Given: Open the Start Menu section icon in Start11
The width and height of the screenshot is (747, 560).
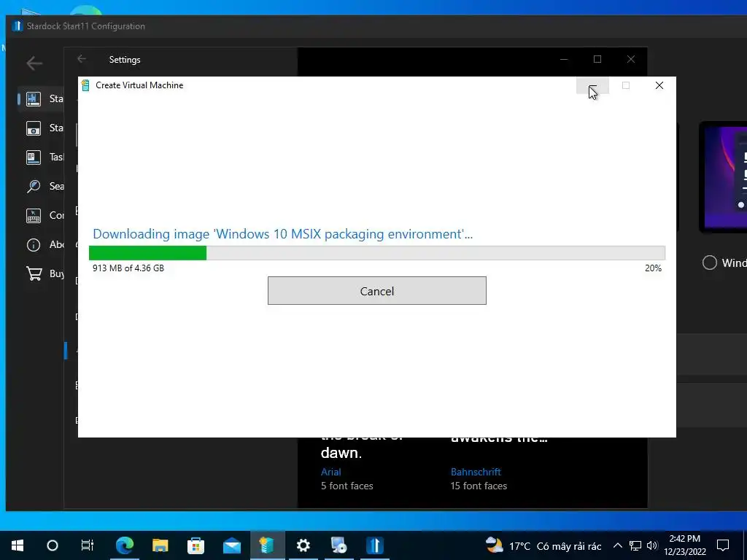Looking at the screenshot, I should click(x=34, y=98).
